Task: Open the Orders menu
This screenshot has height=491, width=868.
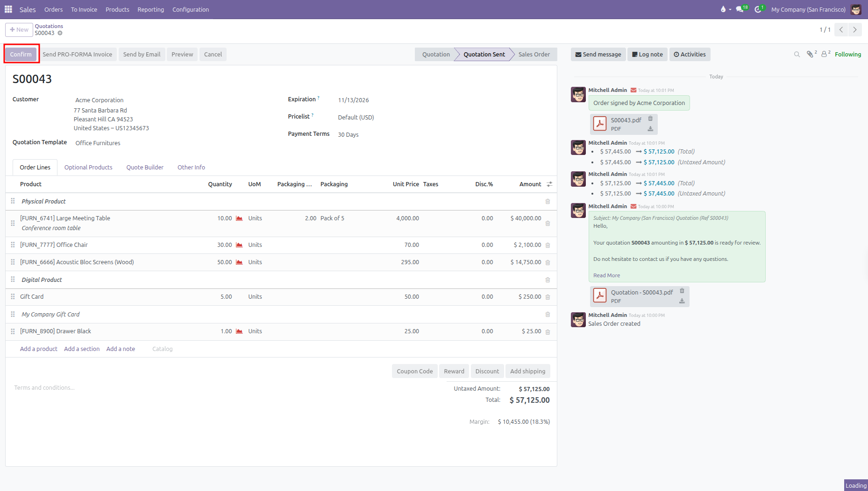Action: coord(53,9)
